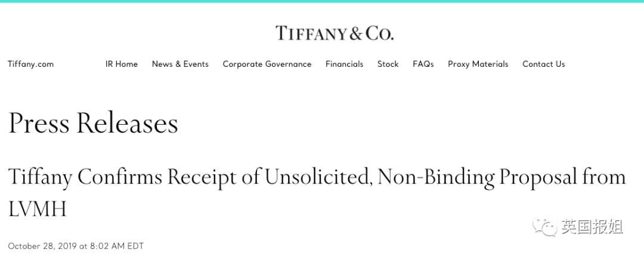Open the Tiffany.com link

click(31, 64)
